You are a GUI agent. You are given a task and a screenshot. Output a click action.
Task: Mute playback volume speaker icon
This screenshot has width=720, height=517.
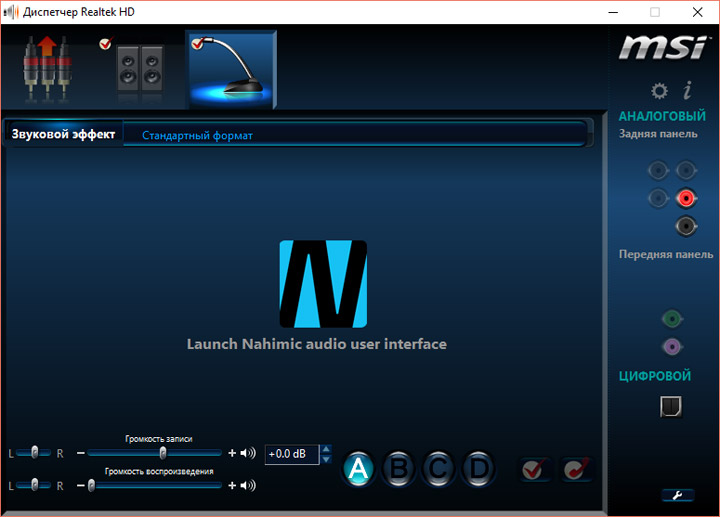248,485
